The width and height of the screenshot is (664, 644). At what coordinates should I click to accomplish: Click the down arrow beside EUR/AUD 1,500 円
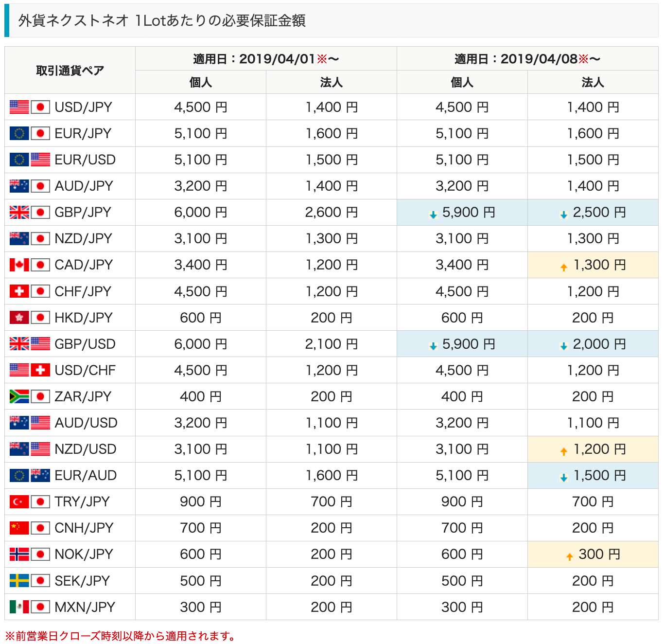[564, 478]
